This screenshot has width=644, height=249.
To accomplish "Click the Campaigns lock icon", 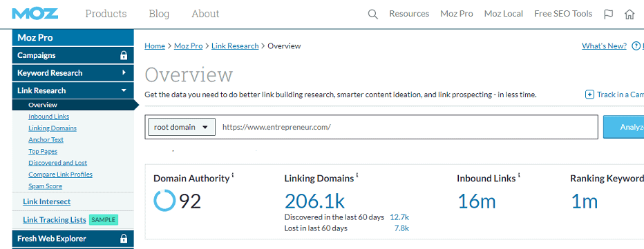I will point(124,55).
